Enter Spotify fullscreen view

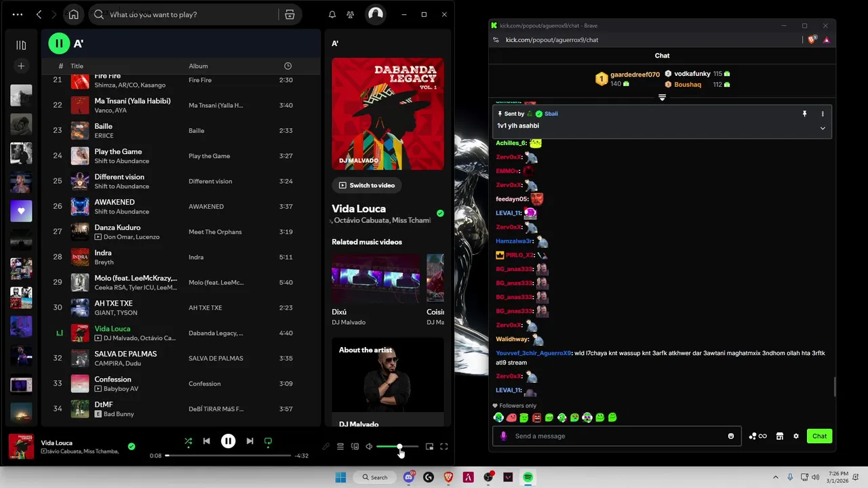pos(444,447)
